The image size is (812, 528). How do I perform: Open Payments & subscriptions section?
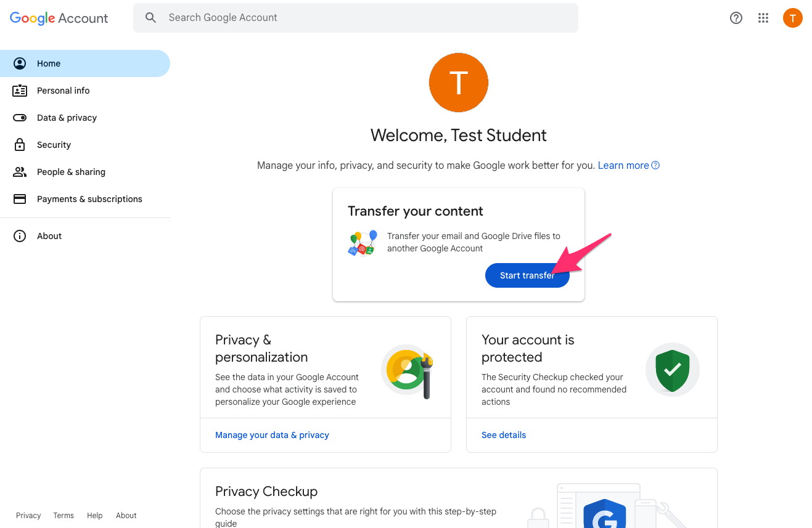[85, 199]
